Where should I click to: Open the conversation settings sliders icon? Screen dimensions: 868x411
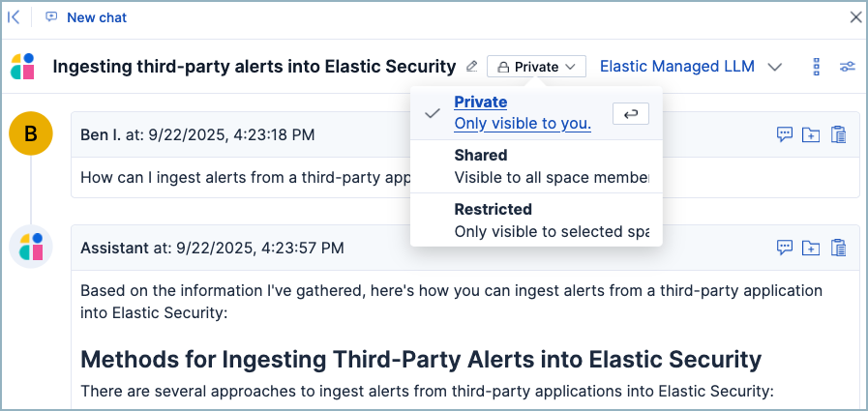pyautogui.click(x=847, y=67)
